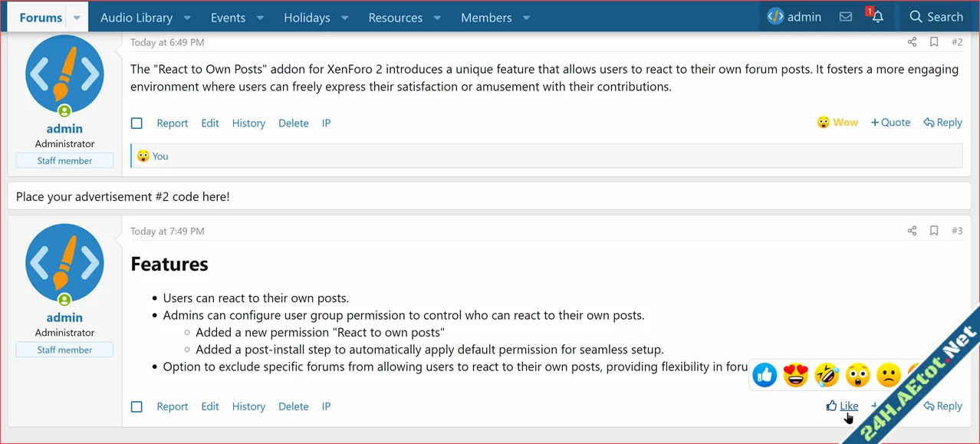Navigate to the Audio Library tab

136,17
